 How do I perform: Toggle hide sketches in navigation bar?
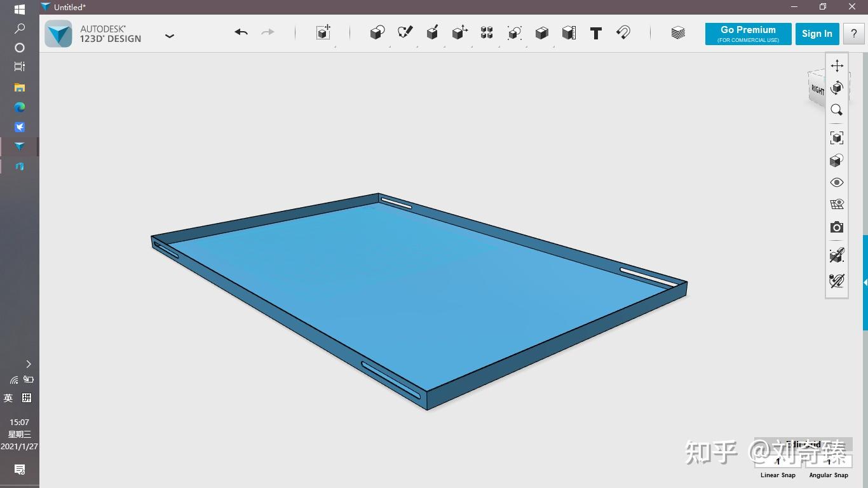coord(836,281)
